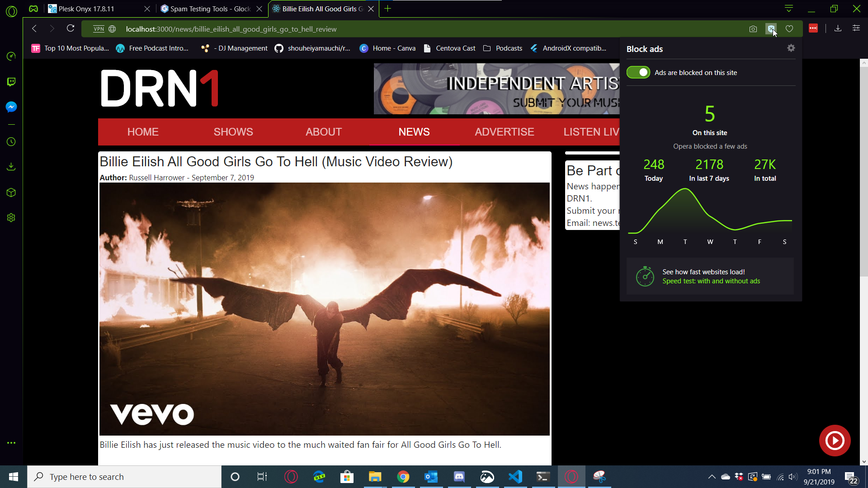868x488 pixels.
Task: Reload the current page
Action: 71,28
